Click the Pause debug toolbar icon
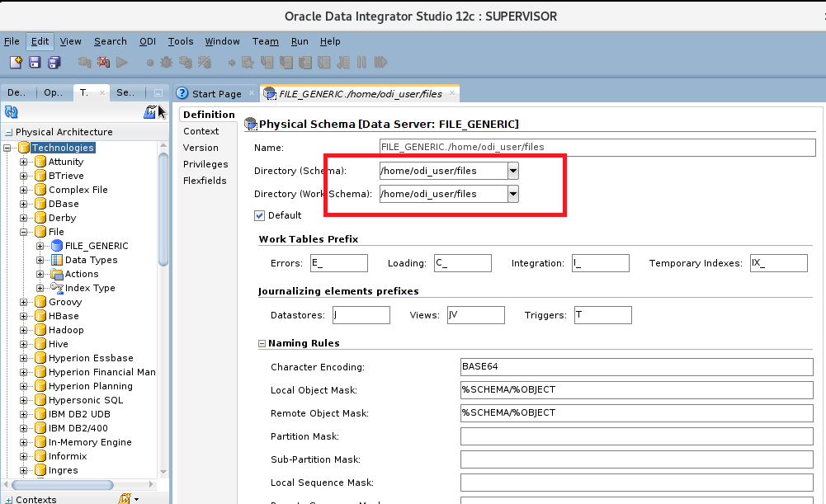This screenshot has height=504, width=826. 361,62
